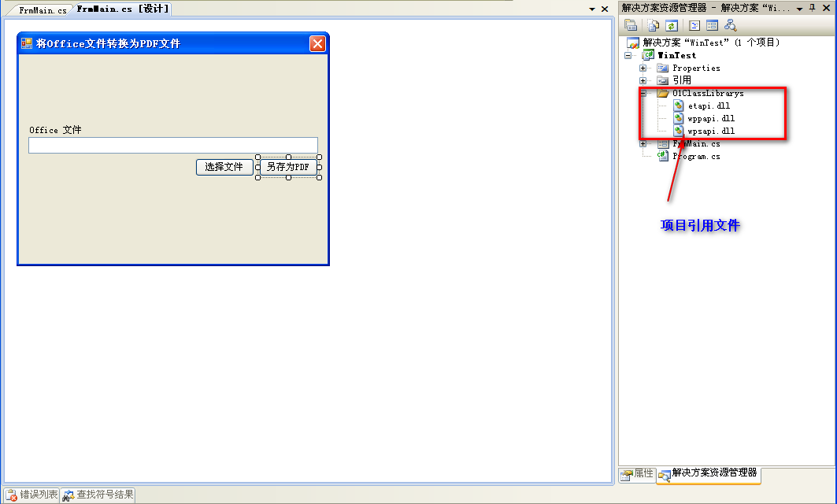Click the form icon in the designer title bar
This screenshot has width=837, height=504.
tap(26, 43)
